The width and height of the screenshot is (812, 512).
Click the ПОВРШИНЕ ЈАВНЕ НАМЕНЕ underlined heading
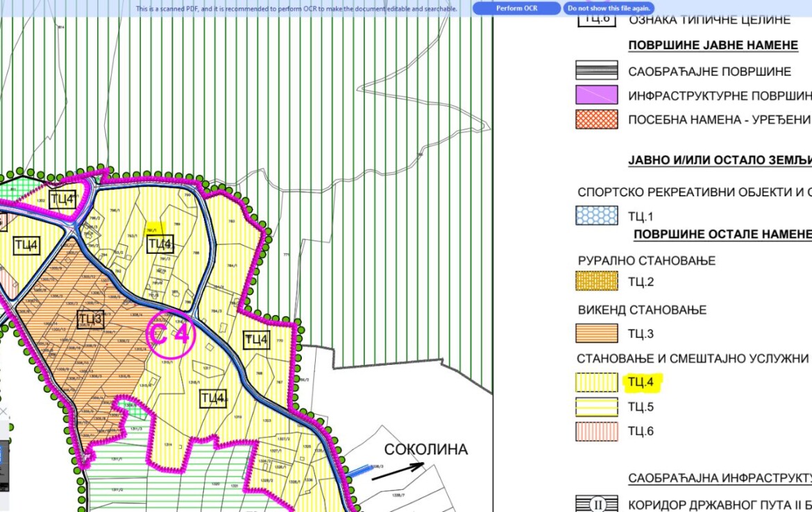pos(713,46)
